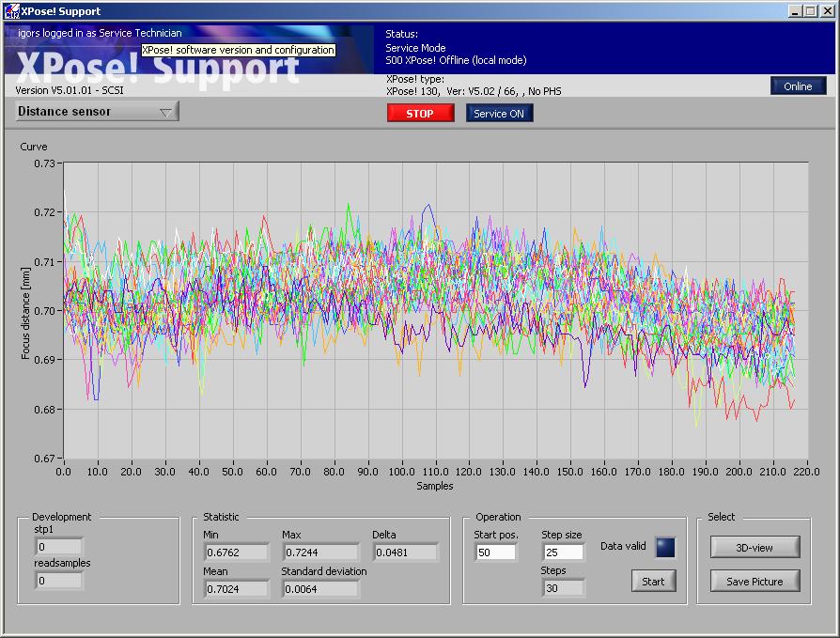Minimize the XPose! Support window
This screenshot has width=840, height=638.
pyautogui.click(x=796, y=10)
